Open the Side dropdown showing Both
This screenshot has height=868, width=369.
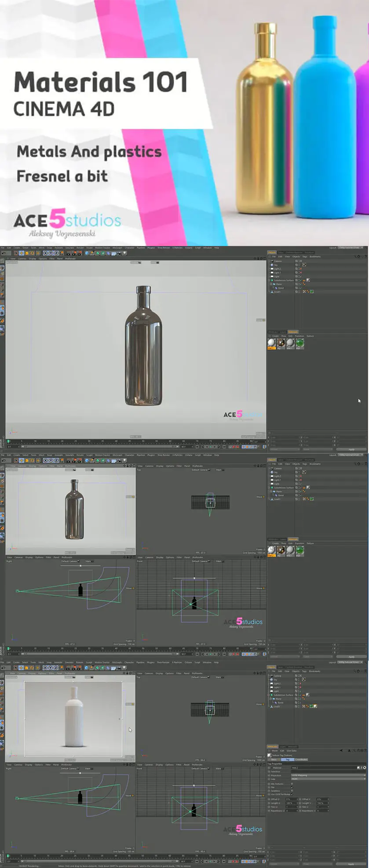point(329,779)
